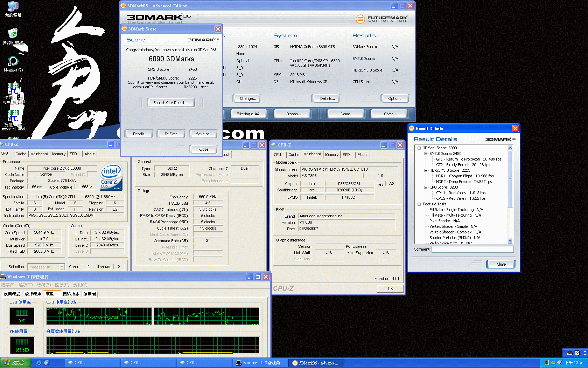This screenshot has height=368, width=588.
Task: Click the Change button in 3DMark06
Action: [248, 98]
